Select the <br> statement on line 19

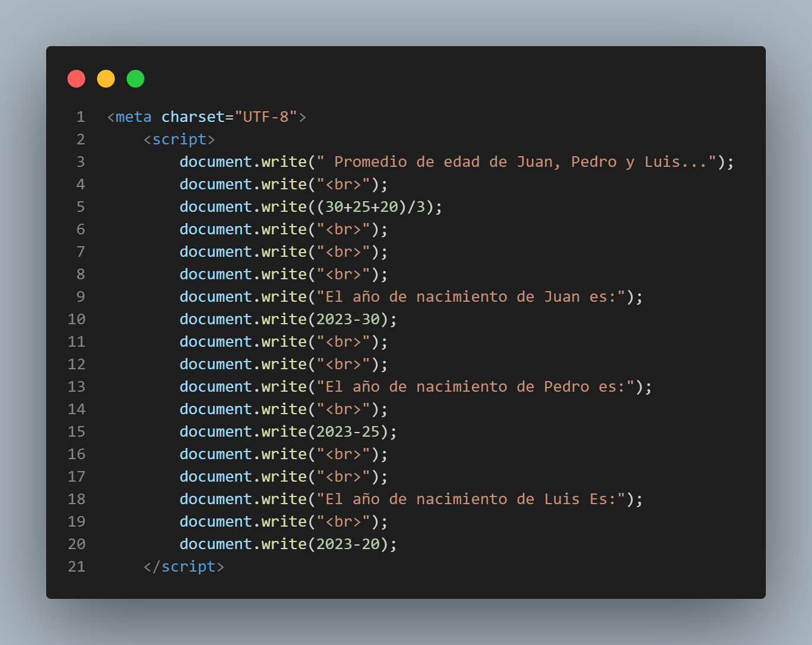point(284,522)
